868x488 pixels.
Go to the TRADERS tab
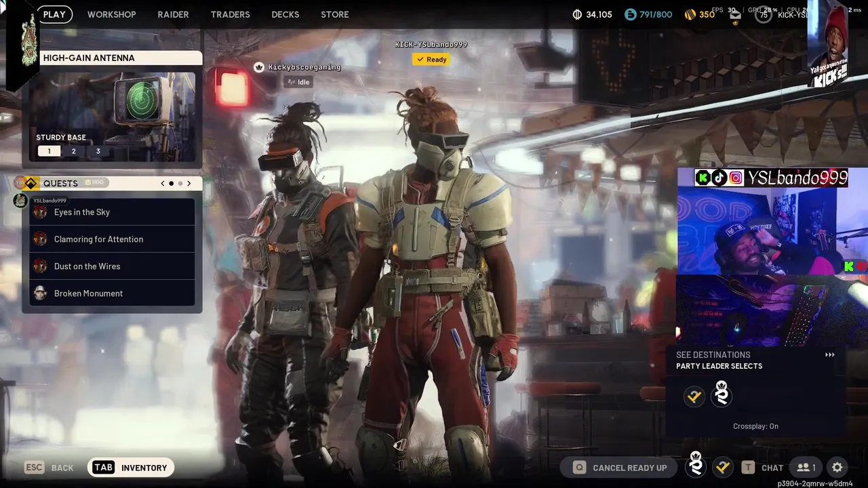[230, 14]
